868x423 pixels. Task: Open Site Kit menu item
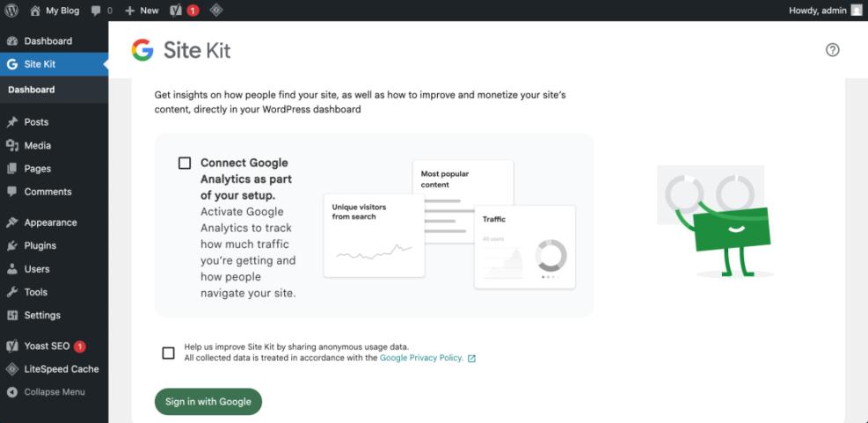click(x=55, y=64)
